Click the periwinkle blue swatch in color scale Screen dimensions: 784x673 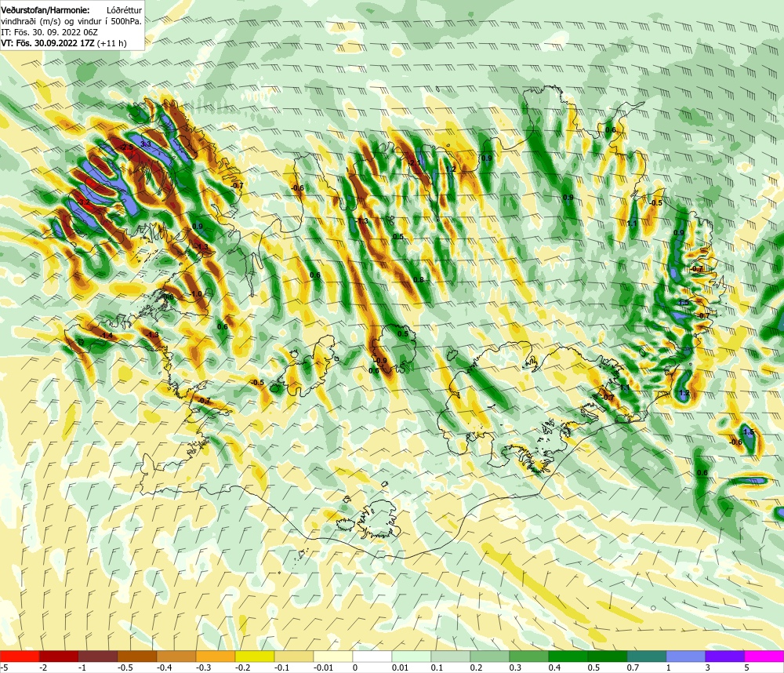pos(686,656)
